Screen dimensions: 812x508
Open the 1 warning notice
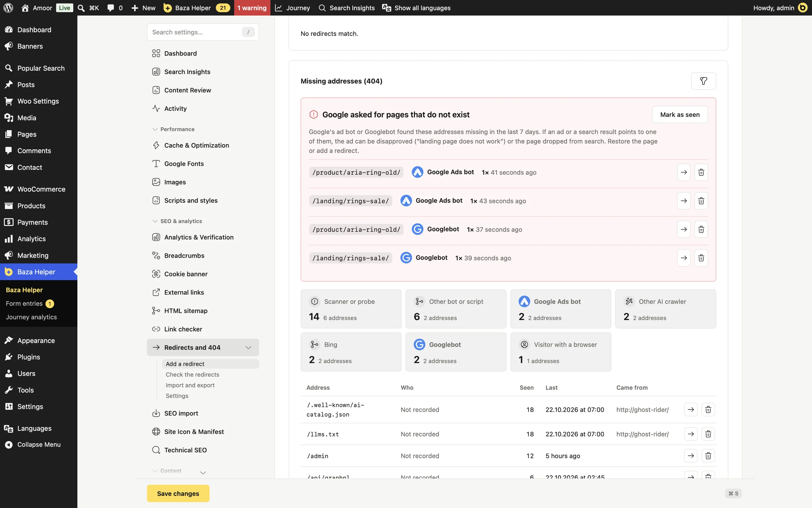tap(252, 8)
